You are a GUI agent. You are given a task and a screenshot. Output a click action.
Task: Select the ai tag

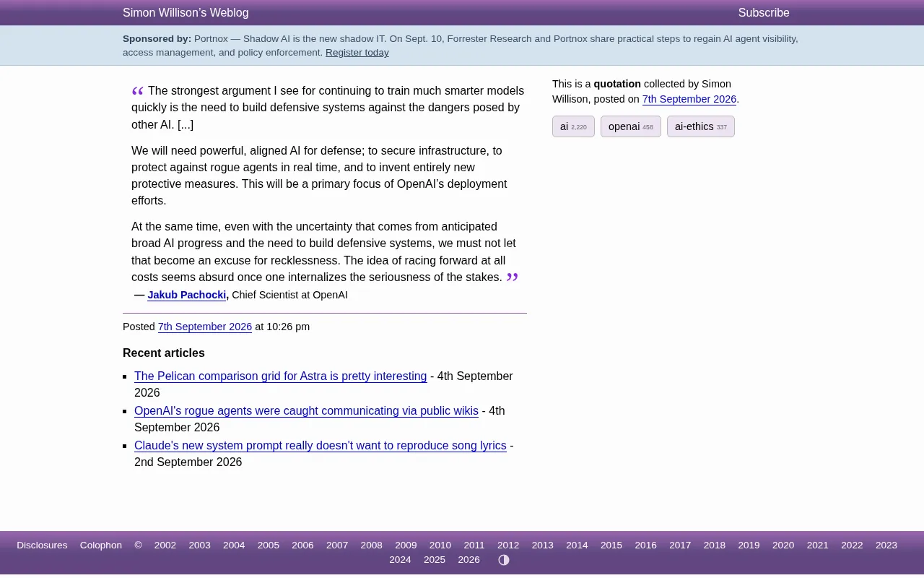(573, 126)
